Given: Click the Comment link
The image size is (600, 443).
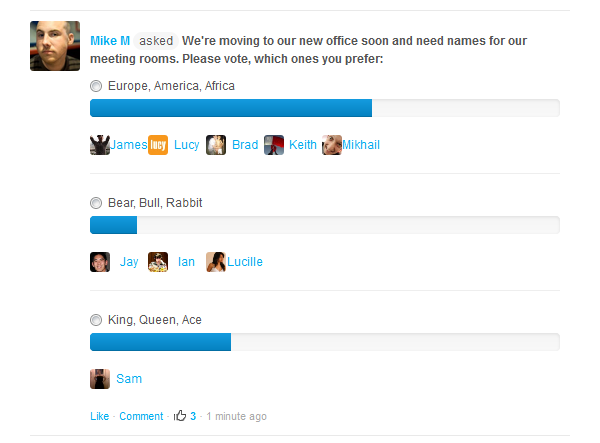Looking at the screenshot, I should click(141, 416).
